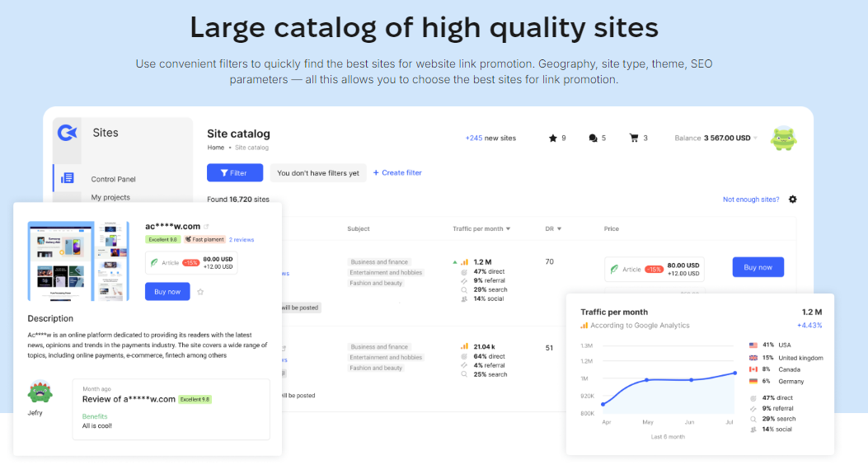Click the site screenshot thumbnail in popup
This screenshot has width=868, height=465.
point(78,261)
